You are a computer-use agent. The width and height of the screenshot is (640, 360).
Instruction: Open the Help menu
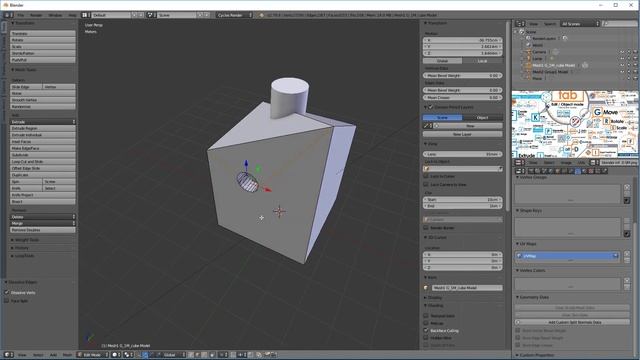pyautogui.click(x=72, y=15)
